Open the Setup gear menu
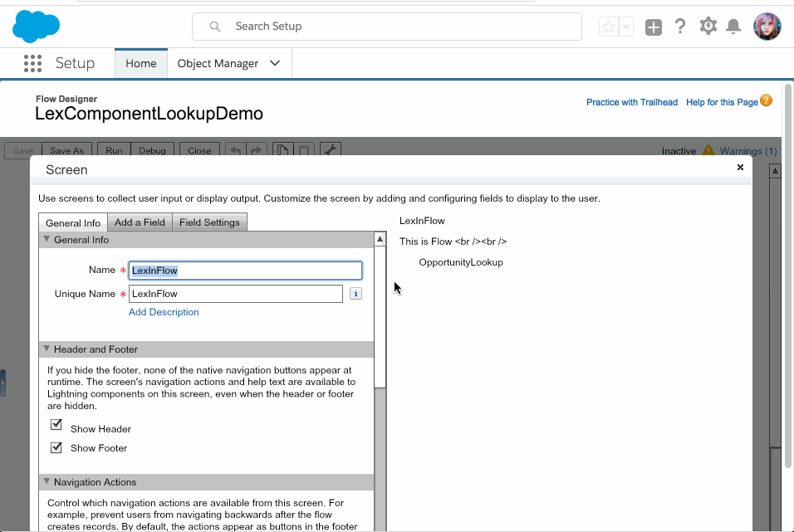 708,26
